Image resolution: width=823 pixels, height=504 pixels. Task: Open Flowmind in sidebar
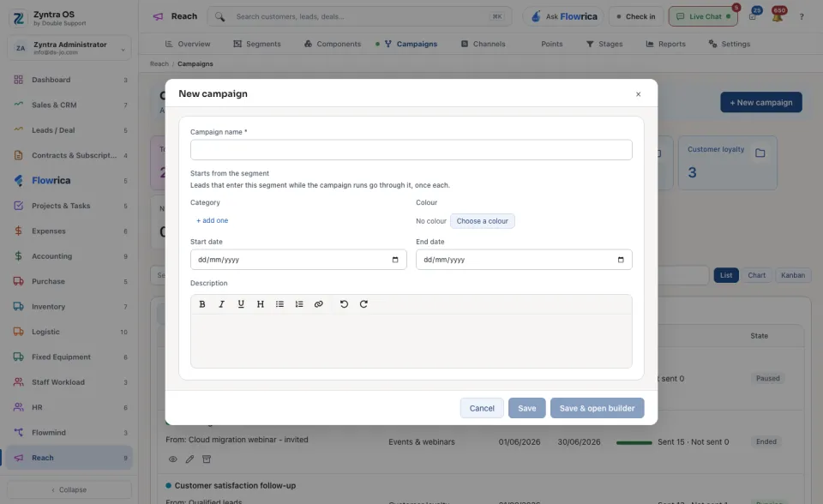pos(69,433)
